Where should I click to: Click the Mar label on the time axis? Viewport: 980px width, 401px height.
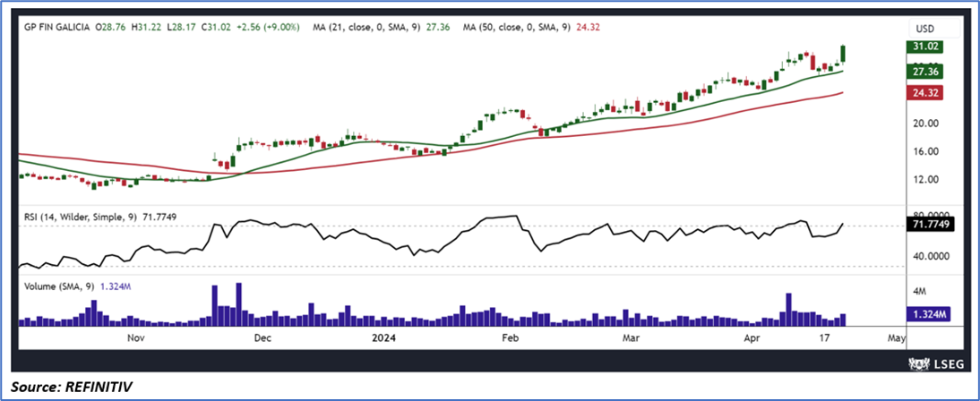coord(632,338)
